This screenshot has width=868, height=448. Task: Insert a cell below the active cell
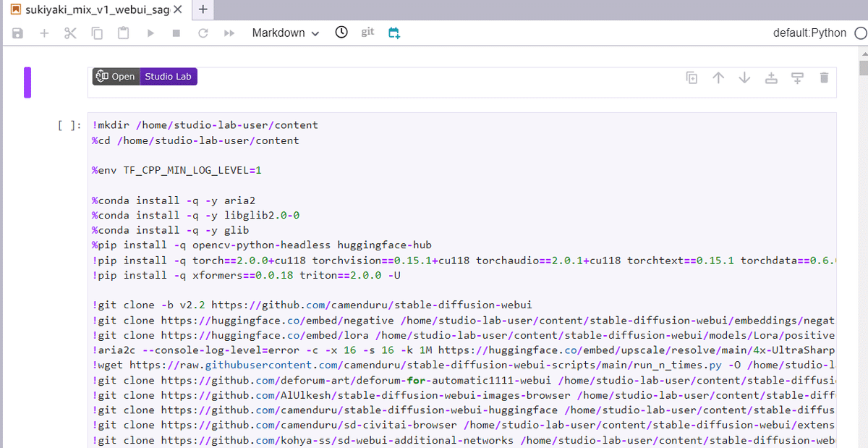pyautogui.click(x=797, y=78)
